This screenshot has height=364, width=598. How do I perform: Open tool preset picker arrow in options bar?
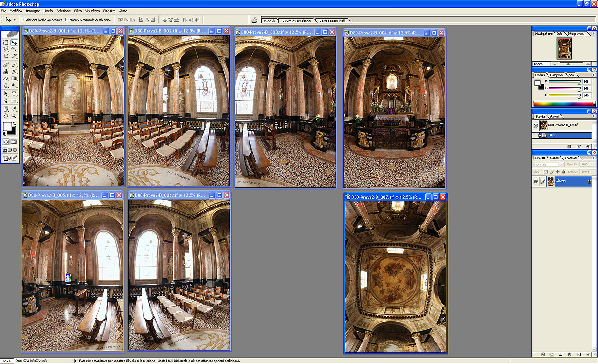click(14, 20)
